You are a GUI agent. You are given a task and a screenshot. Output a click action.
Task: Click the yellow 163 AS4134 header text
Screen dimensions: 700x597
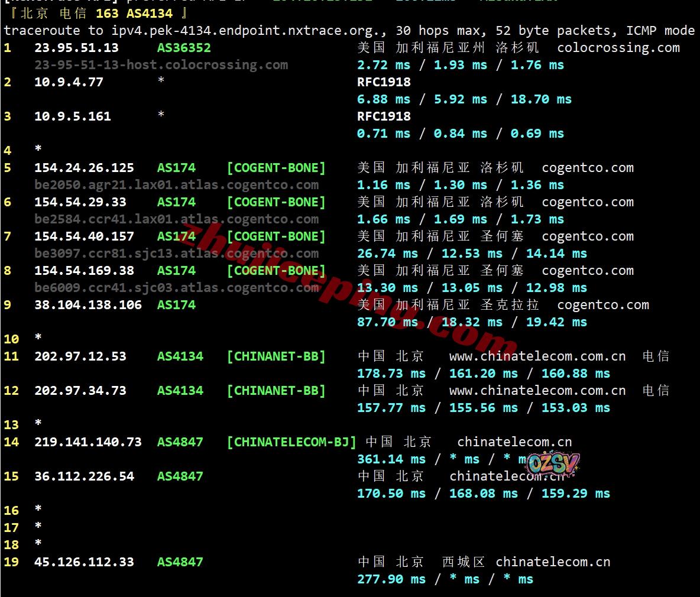[134, 14]
